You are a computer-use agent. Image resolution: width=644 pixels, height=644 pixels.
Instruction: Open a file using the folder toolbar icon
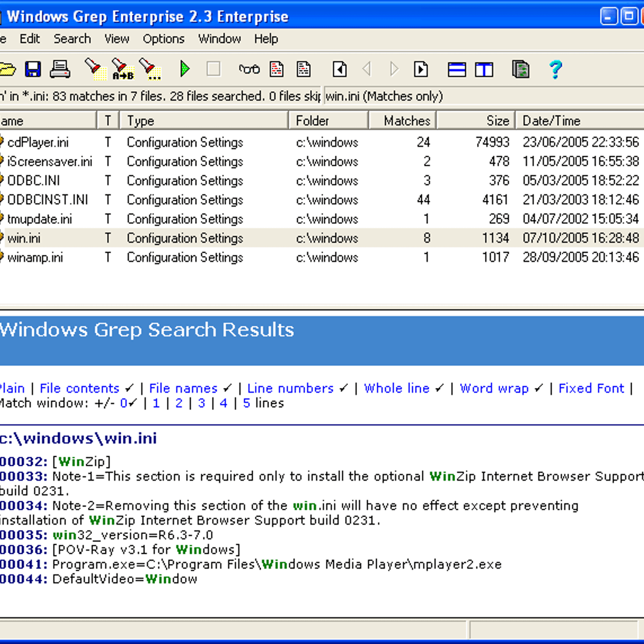[x=8, y=69]
